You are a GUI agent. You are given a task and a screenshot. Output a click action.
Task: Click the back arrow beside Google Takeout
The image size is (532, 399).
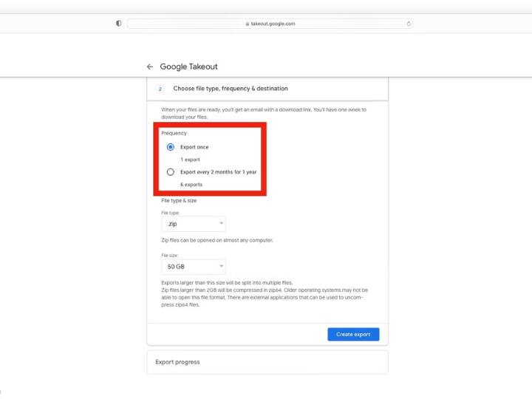pos(149,66)
